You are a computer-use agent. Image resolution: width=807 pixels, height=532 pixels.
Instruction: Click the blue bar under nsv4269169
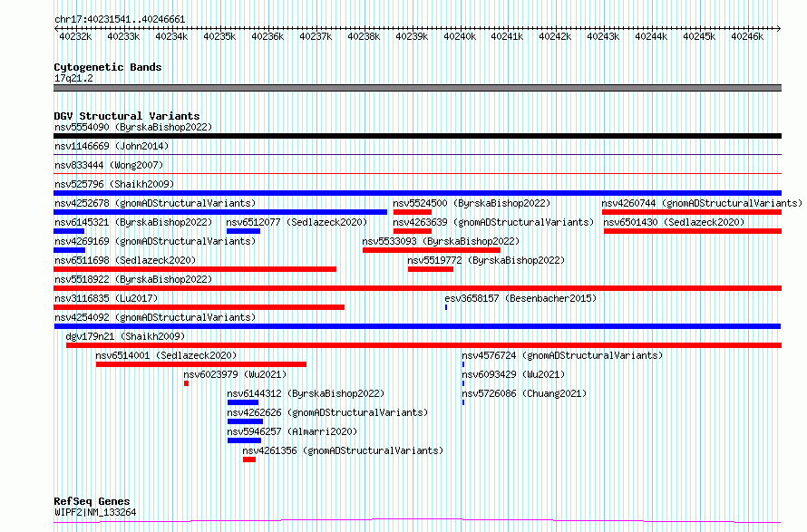click(x=70, y=250)
